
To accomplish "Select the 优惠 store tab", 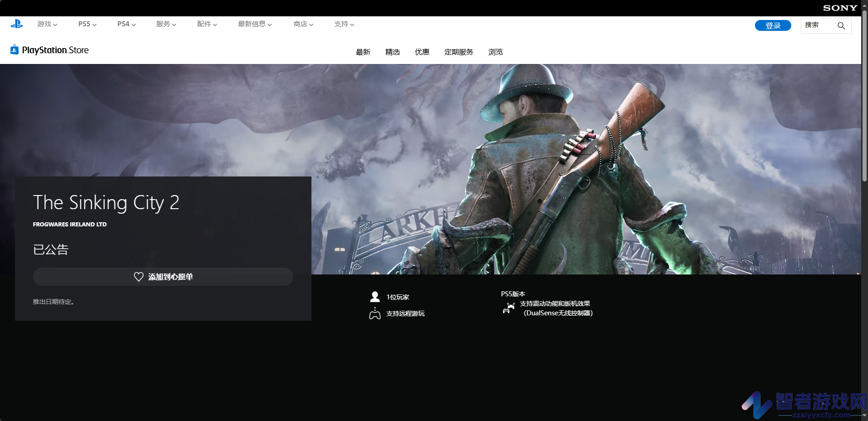I will pos(422,52).
